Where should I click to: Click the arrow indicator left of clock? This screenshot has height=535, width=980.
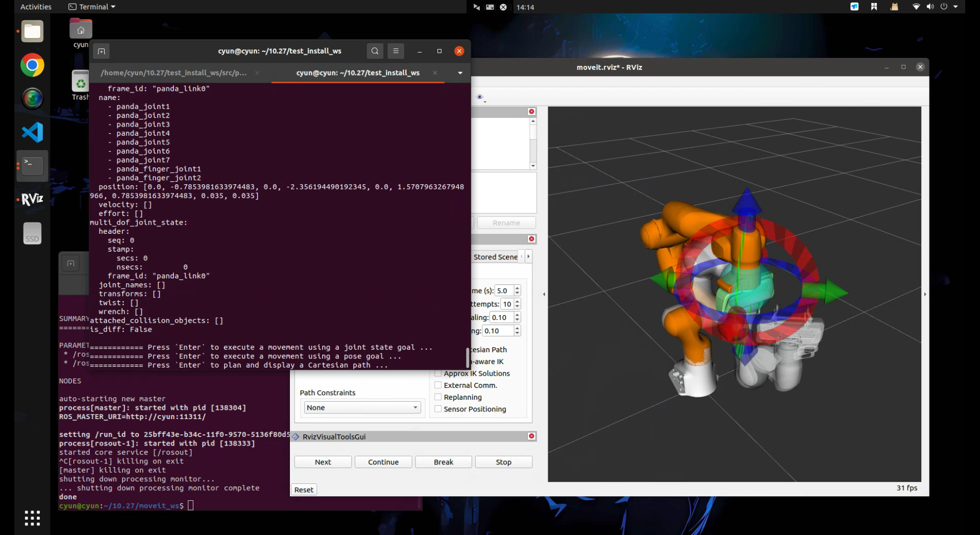coord(476,7)
